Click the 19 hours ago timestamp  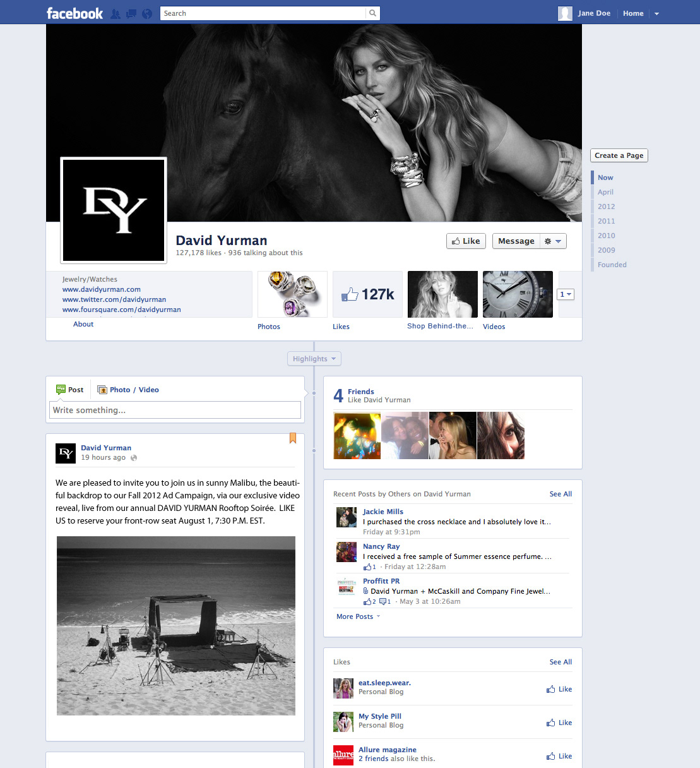point(103,457)
